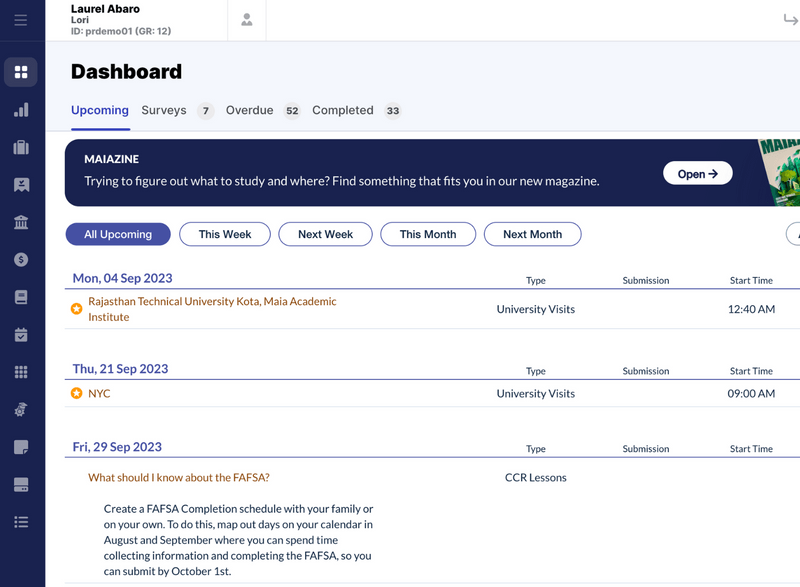This screenshot has height=587, width=800.
Task: Select the This Month filter pill
Action: pos(428,234)
